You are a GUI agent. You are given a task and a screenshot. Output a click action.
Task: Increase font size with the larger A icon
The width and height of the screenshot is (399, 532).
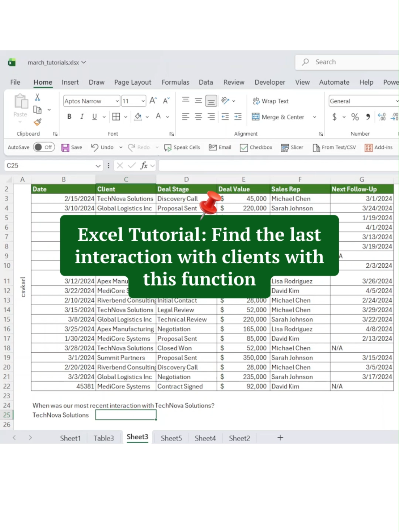coord(153,101)
